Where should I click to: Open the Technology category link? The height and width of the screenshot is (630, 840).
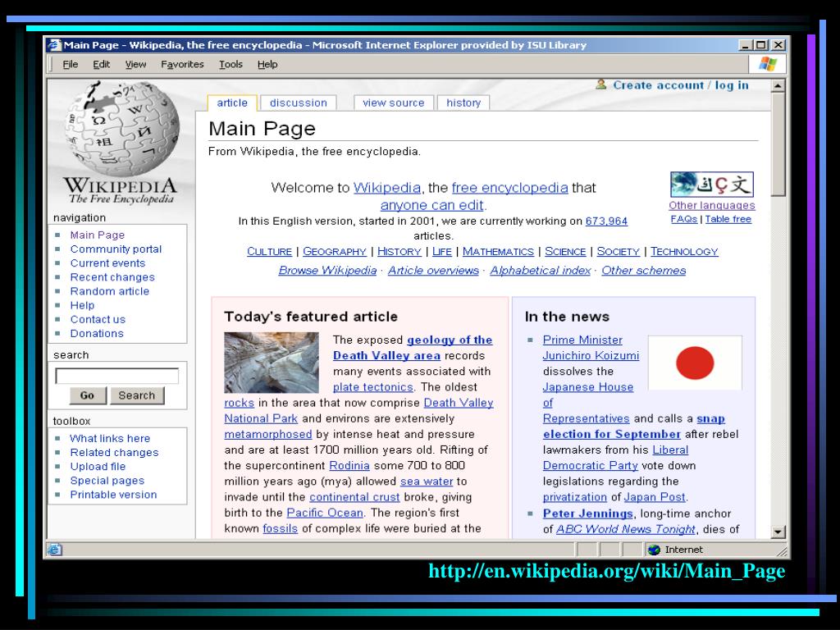[684, 251]
